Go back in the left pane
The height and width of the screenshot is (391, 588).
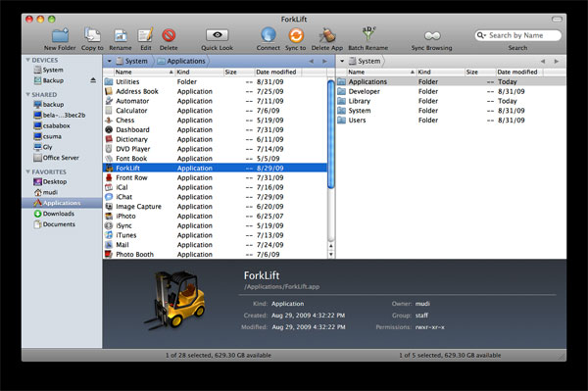tap(312, 62)
